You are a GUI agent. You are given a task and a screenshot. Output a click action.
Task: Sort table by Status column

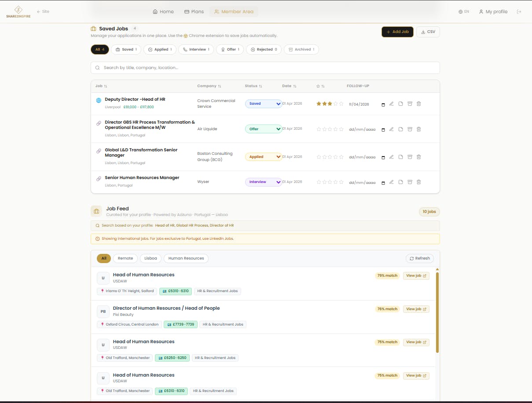click(253, 86)
